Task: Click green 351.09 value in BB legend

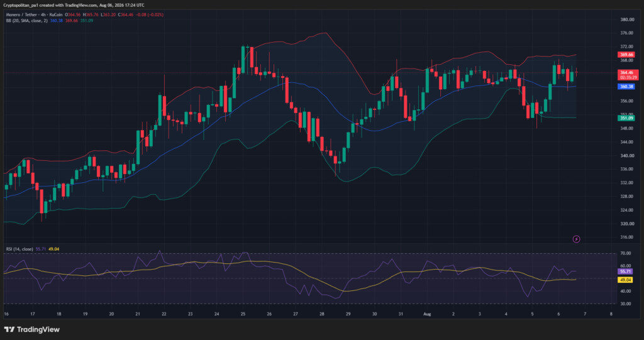Action: 87,21
